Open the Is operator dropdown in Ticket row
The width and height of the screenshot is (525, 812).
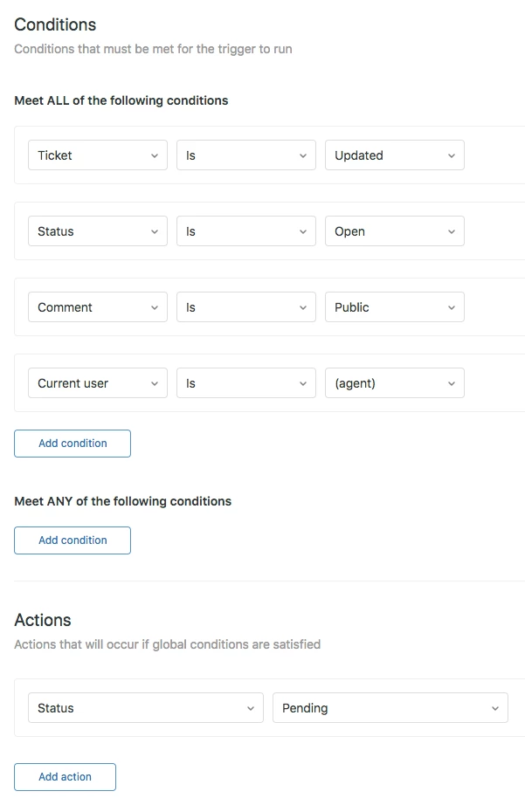point(245,155)
